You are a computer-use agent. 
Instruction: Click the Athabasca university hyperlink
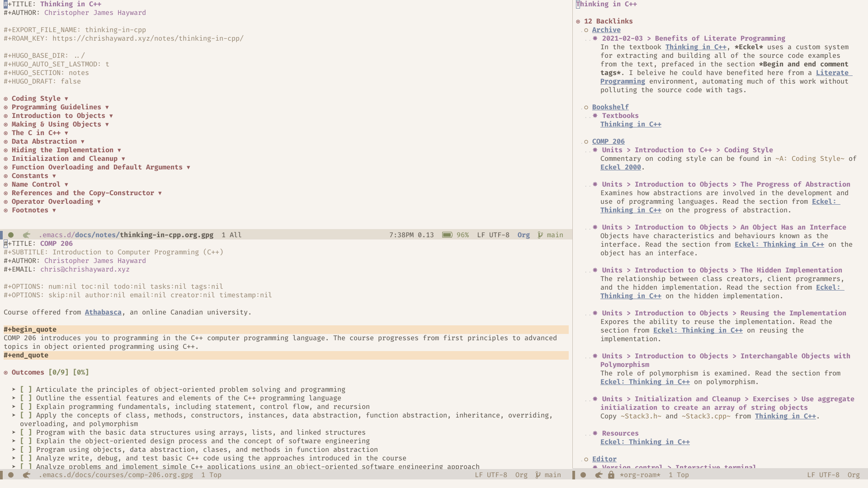tap(103, 312)
